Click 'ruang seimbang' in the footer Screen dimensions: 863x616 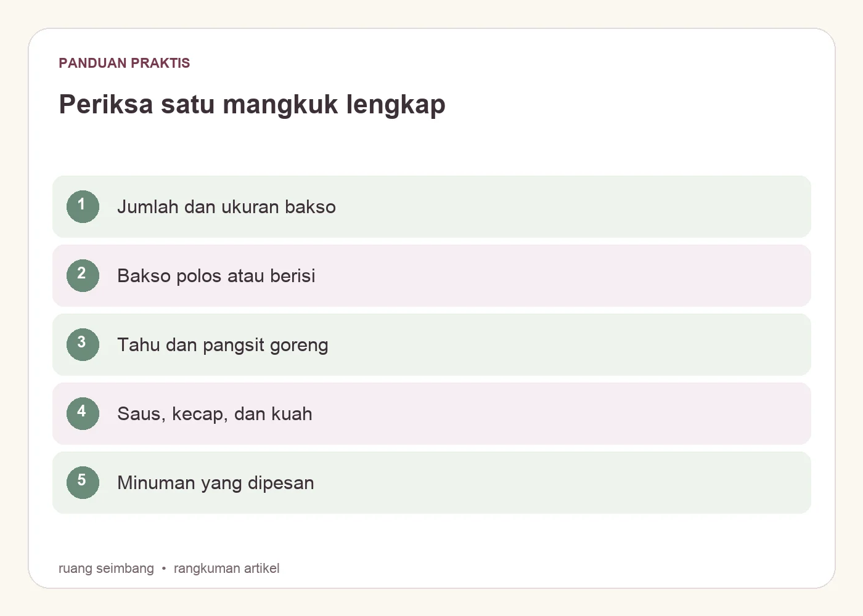pos(106,568)
